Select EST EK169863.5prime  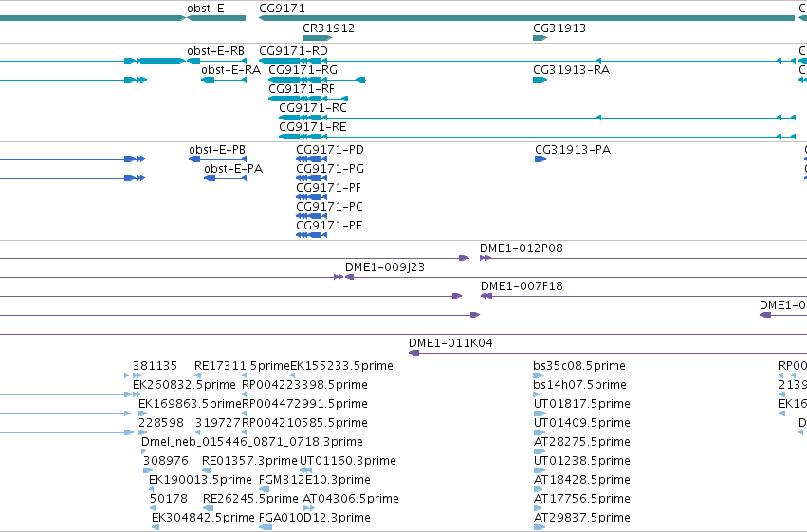pos(190,404)
